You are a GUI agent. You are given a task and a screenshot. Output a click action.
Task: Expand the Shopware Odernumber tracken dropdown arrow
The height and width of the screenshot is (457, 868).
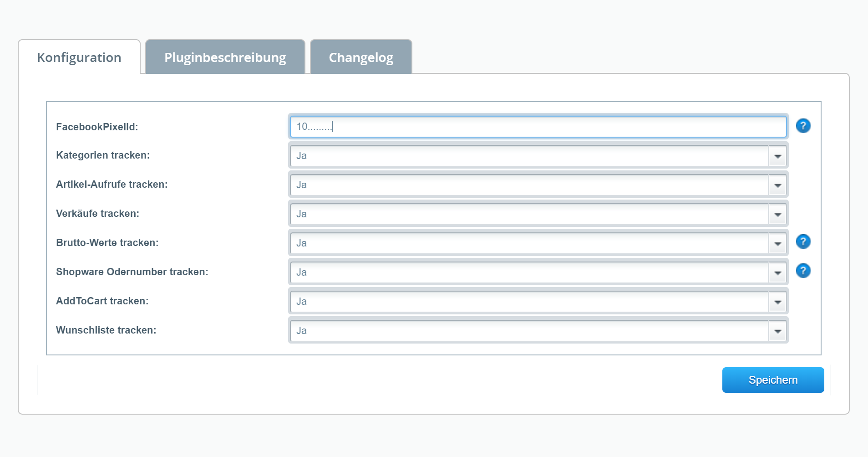coord(777,272)
